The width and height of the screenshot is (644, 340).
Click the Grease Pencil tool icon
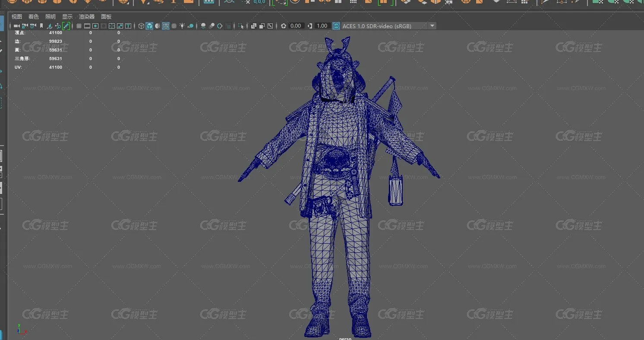pos(66,26)
